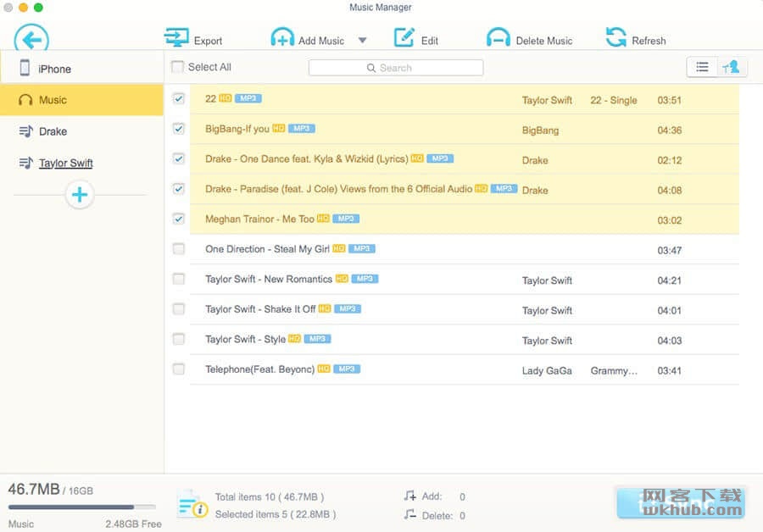The width and height of the screenshot is (763, 532).
Task: Click the music storage usage bar
Action: point(81,507)
